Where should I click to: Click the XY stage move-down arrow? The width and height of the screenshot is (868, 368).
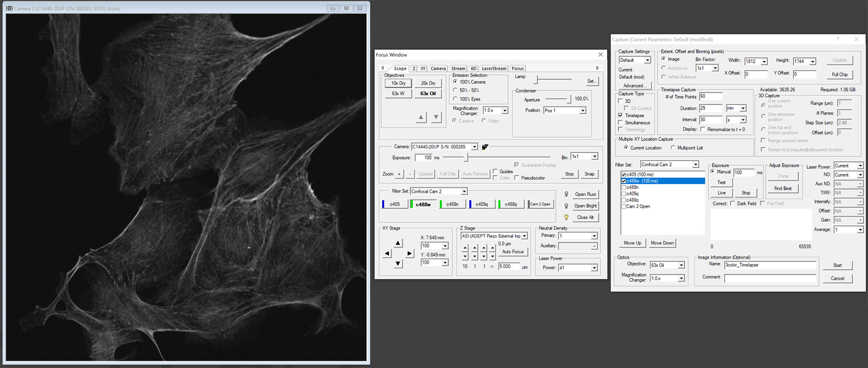(398, 263)
